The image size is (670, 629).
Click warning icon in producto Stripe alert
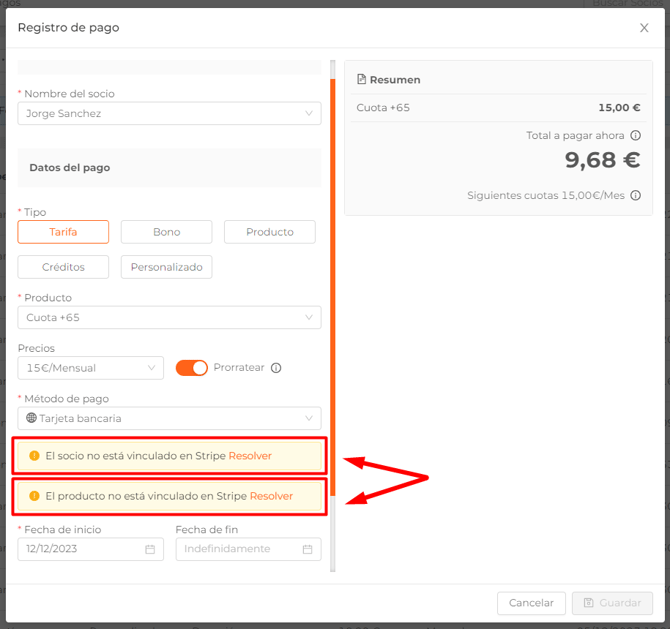point(35,496)
